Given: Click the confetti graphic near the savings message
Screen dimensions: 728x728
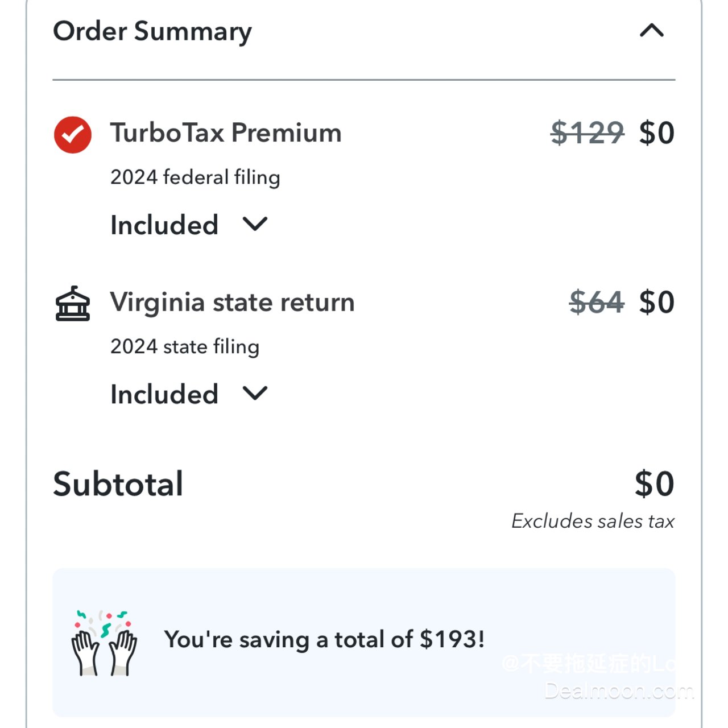Looking at the screenshot, I should pyautogui.click(x=104, y=623).
